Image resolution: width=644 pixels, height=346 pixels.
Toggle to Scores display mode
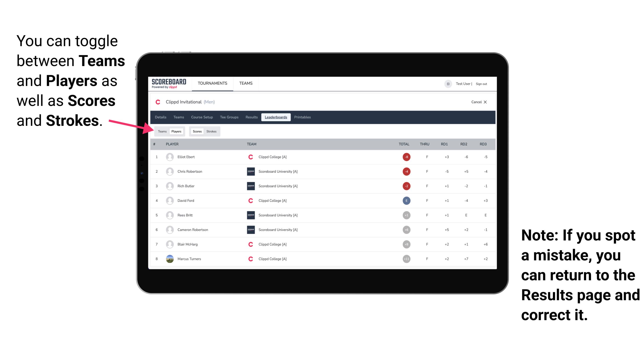[x=197, y=131]
